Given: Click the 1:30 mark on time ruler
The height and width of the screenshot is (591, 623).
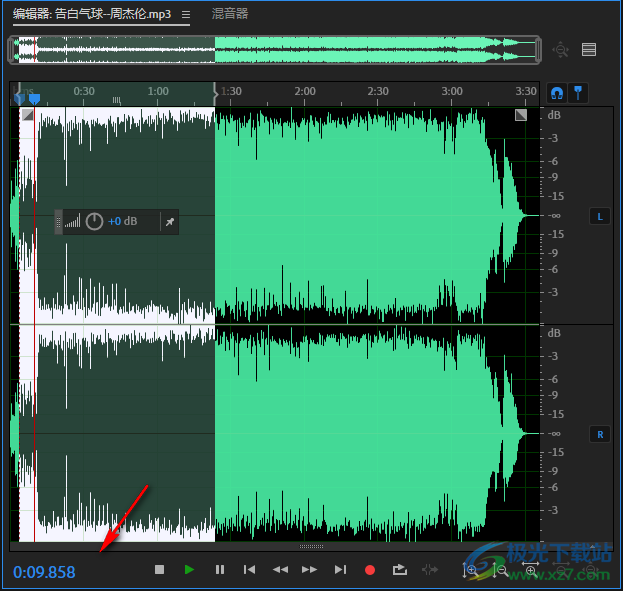Looking at the screenshot, I should 231,91.
